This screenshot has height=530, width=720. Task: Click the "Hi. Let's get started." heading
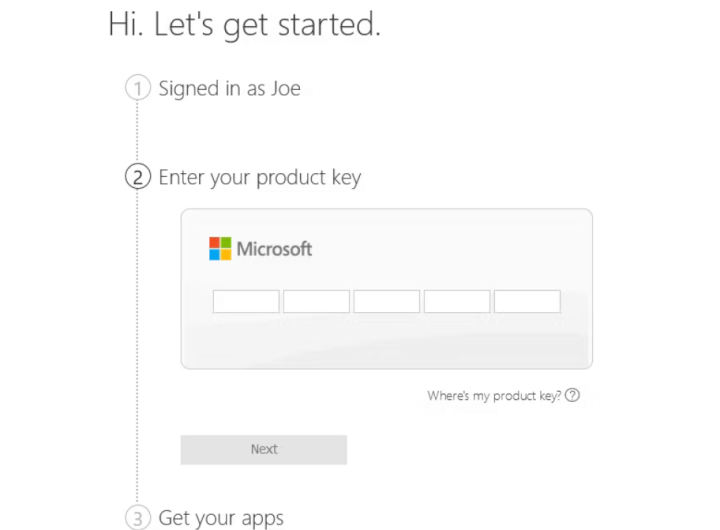(244, 25)
